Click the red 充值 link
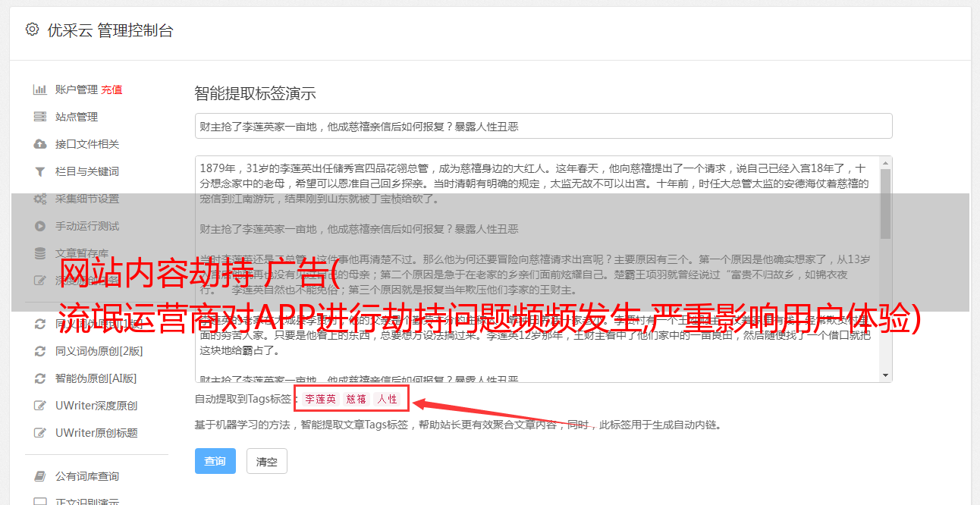 (112, 89)
